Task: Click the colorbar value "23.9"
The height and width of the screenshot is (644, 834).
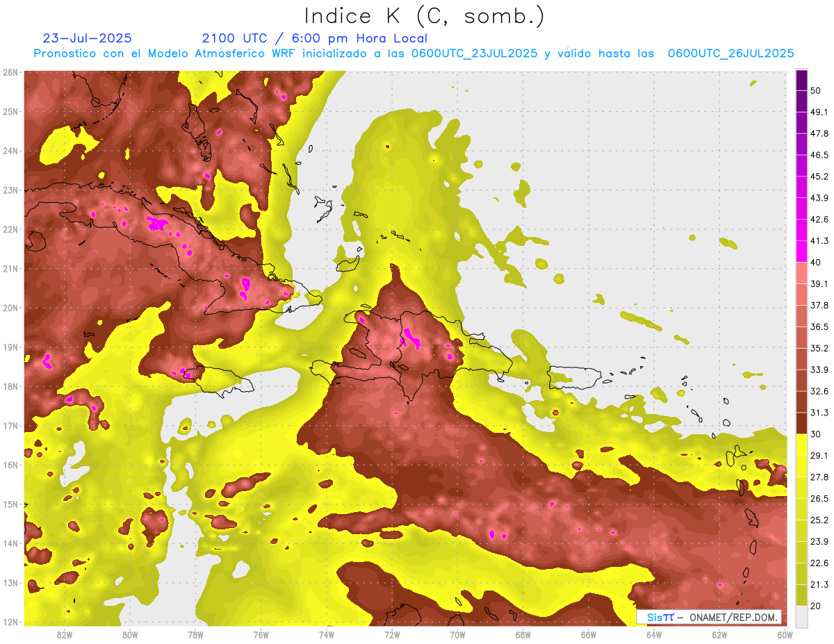Action: point(819,542)
